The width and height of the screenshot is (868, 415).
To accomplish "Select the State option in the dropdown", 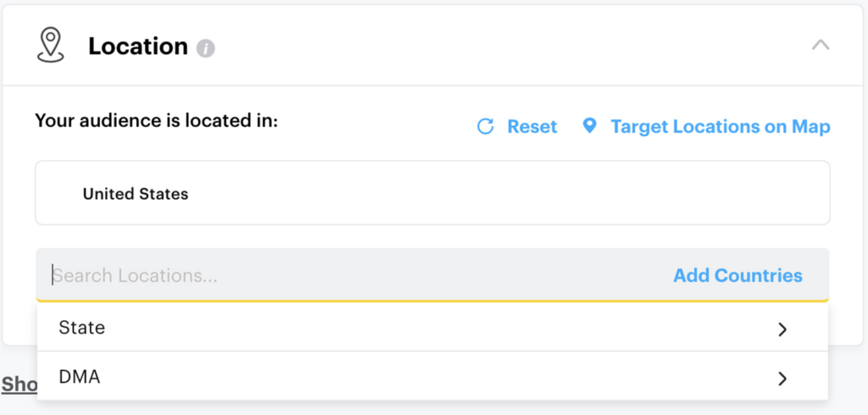I will 82,328.
